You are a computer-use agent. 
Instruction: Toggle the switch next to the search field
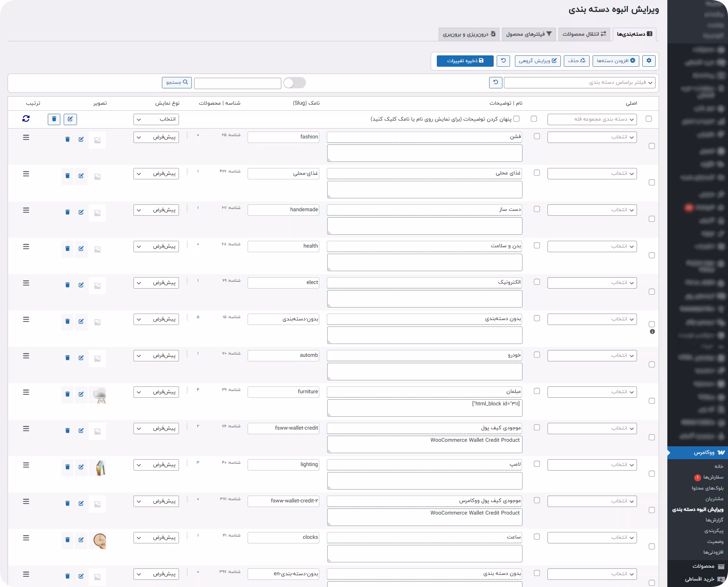click(295, 83)
